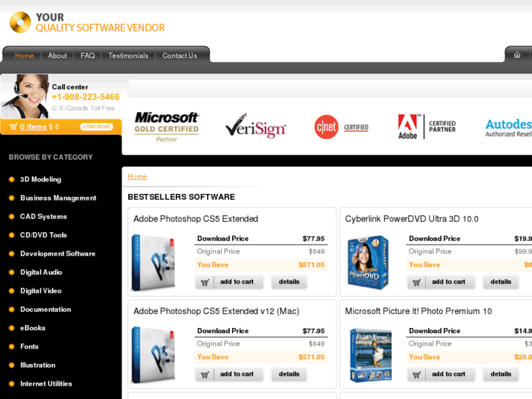
Task: Click the orange bullet next to eBooks
Action: (x=12, y=328)
